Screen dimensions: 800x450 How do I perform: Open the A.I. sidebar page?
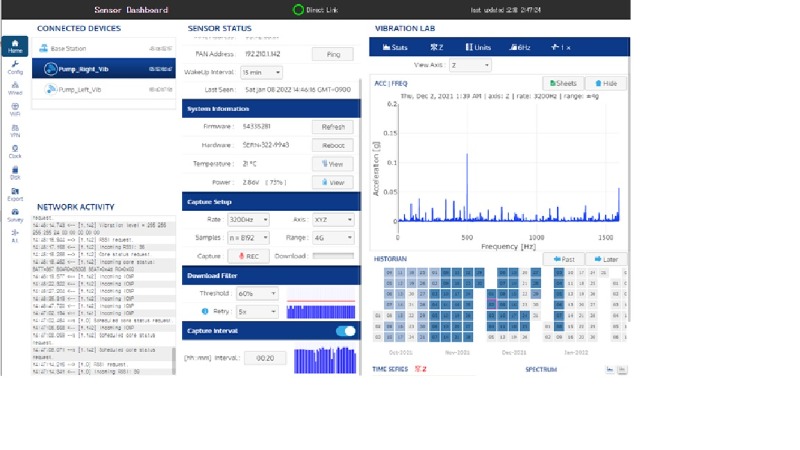tap(15, 236)
